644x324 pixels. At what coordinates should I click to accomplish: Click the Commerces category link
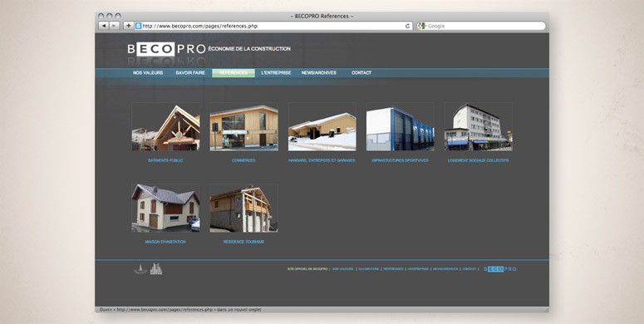point(243,160)
